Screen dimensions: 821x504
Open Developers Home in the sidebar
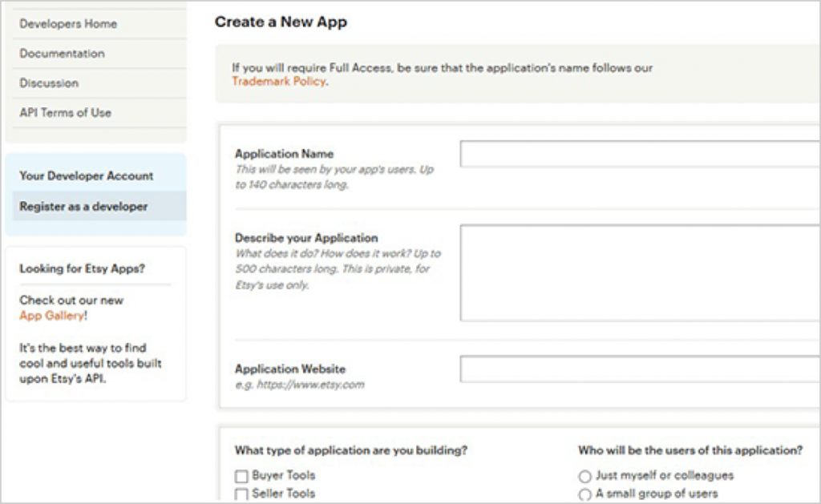(x=68, y=23)
